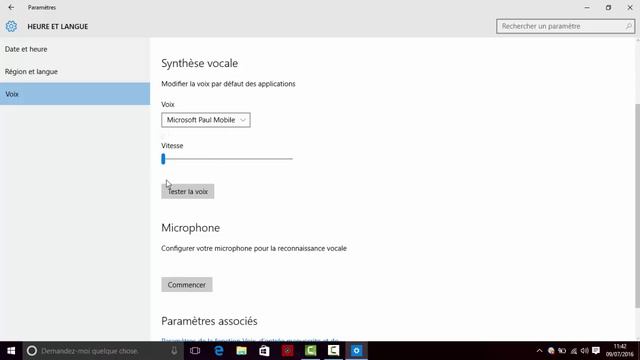The height and width of the screenshot is (360, 640).
Task: Click the vertical scrollbar of the settings page
Action: coord(638,205)
